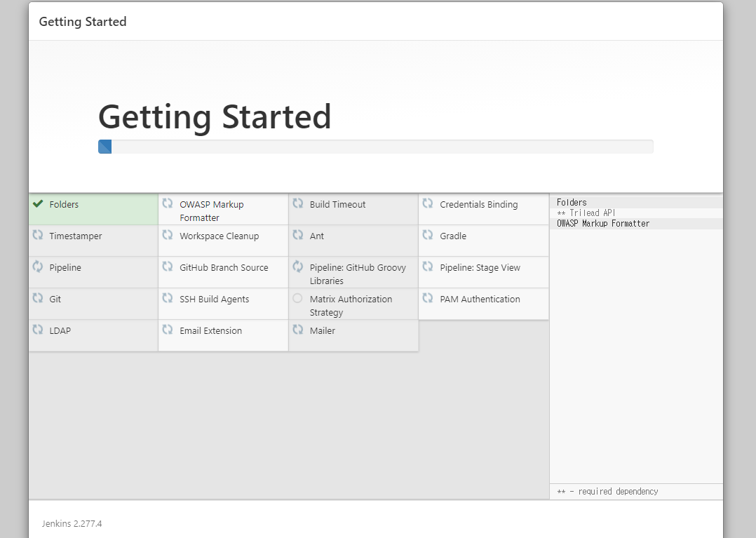The height and width of the screenshot is (538, 756).
Task: Click the Pipeline: Stage View label
Action: pyautogui.click(x=480, y=267)
